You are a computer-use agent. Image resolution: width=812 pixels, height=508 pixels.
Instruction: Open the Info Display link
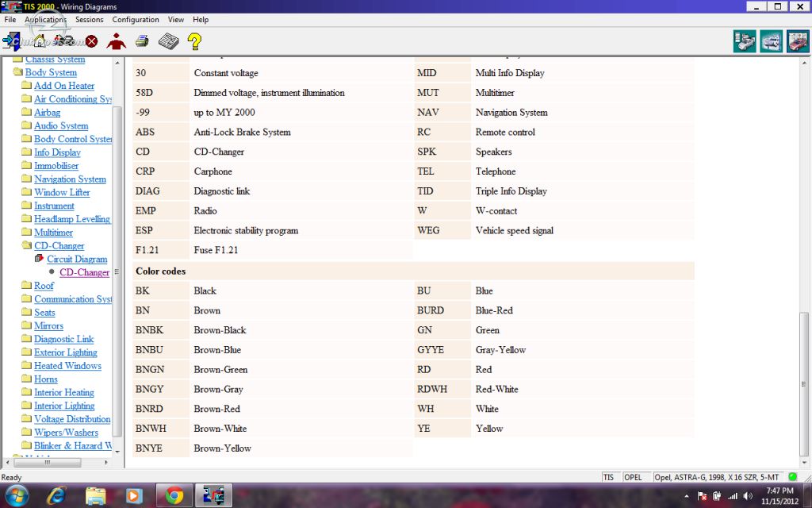(57, 152)
